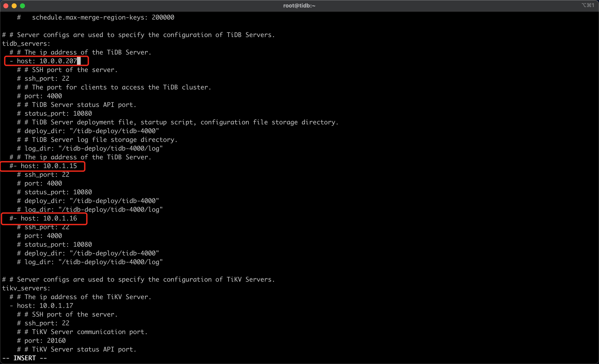This screenshot has height=364, width=599.
Task: Click the '# # TiDB Server log file storage directory.' line
Action: [97, 140]
